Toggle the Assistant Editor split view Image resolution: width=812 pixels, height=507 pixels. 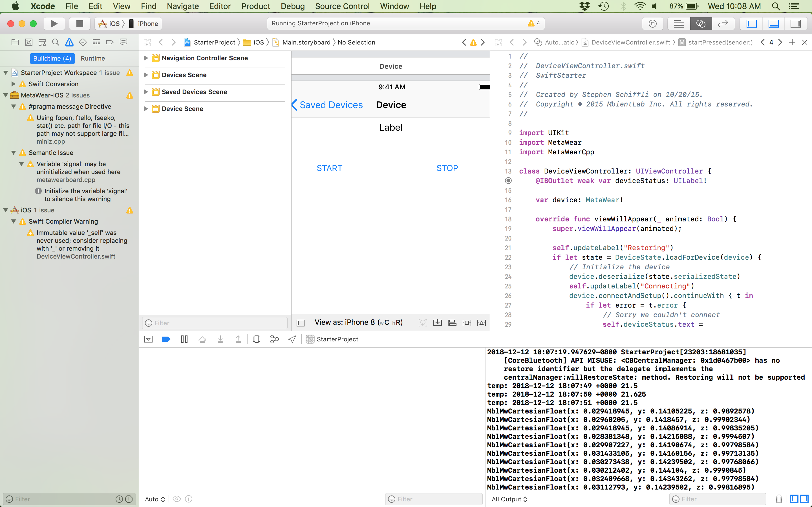(x=700, y=23)
